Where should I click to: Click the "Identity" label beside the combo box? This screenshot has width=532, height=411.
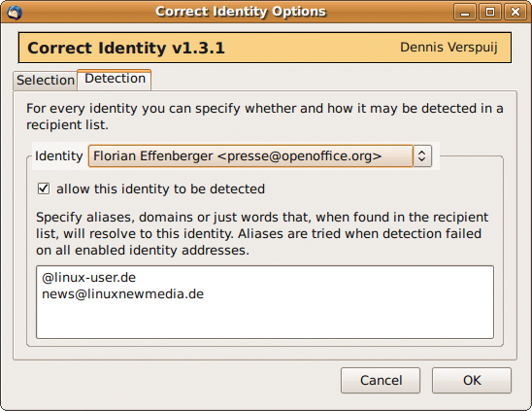[x=58, y=155]
